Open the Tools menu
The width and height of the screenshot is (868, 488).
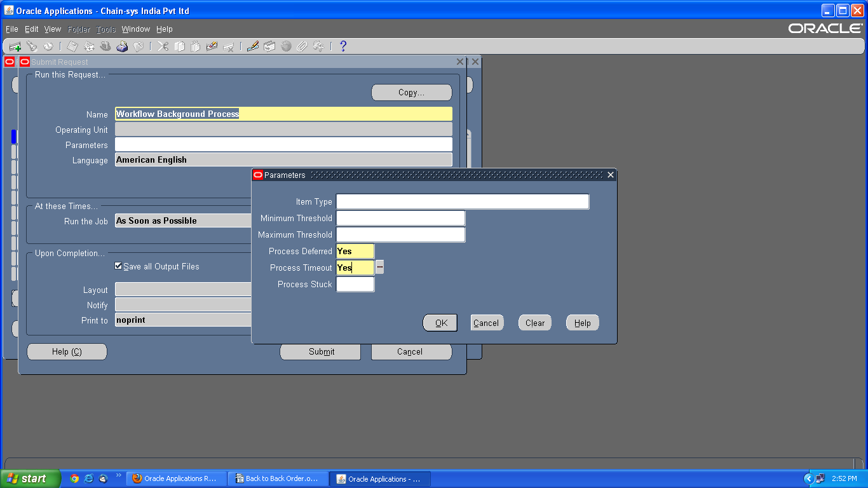[106, 29]
